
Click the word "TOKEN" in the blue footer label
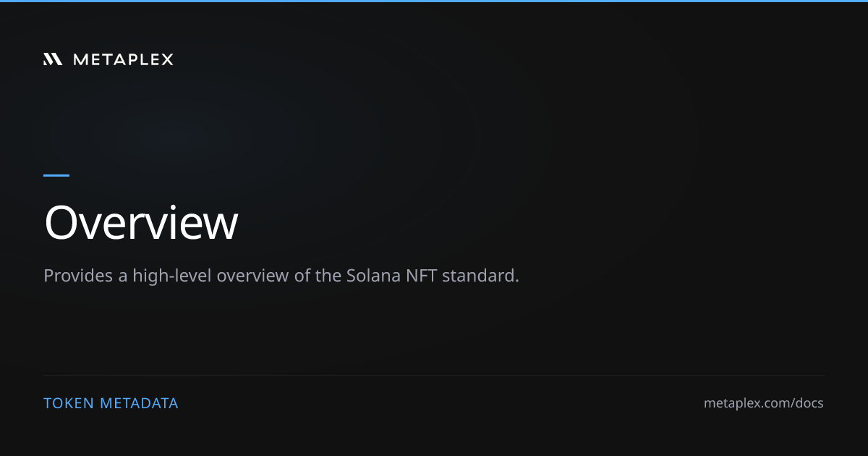tap(69, 403)
